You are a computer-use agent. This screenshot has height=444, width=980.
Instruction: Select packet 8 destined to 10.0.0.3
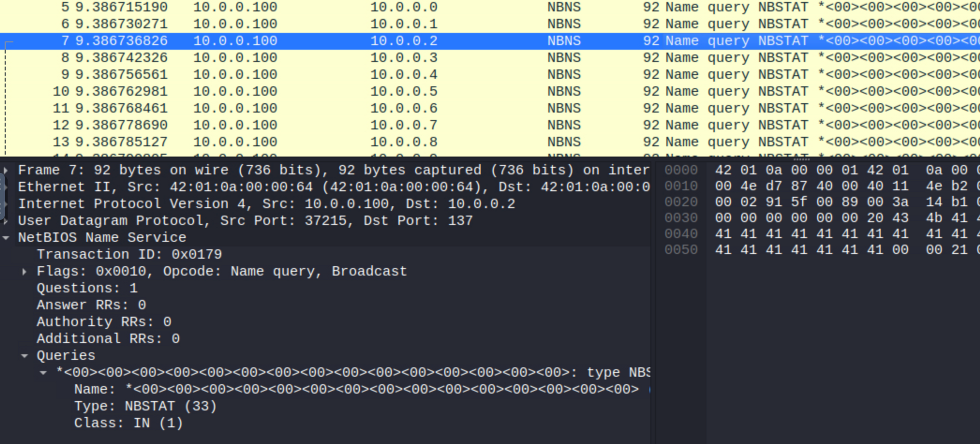[x=403, y=57]
